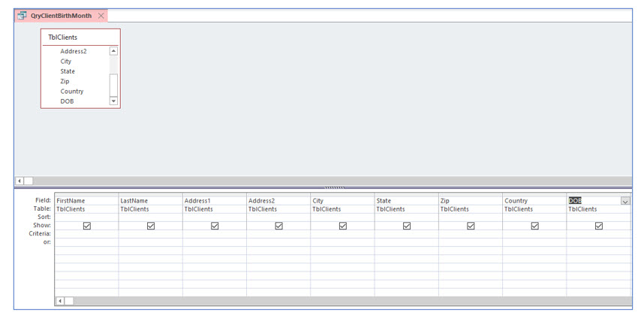Select Zip field in TblClients list
644x315 pixels.
click(65, 81)
